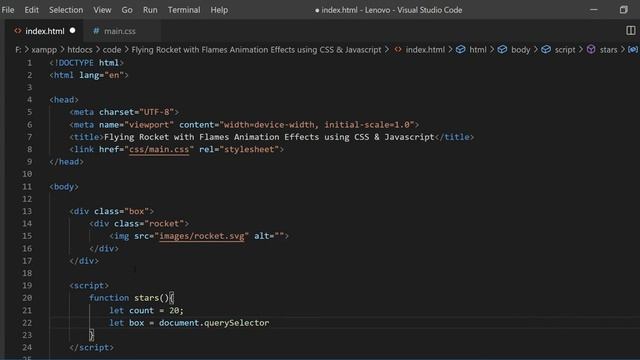The height and width of the screenshot is (360, 640).
Task: Click the closing head tag on line 9
Action: 67,162
